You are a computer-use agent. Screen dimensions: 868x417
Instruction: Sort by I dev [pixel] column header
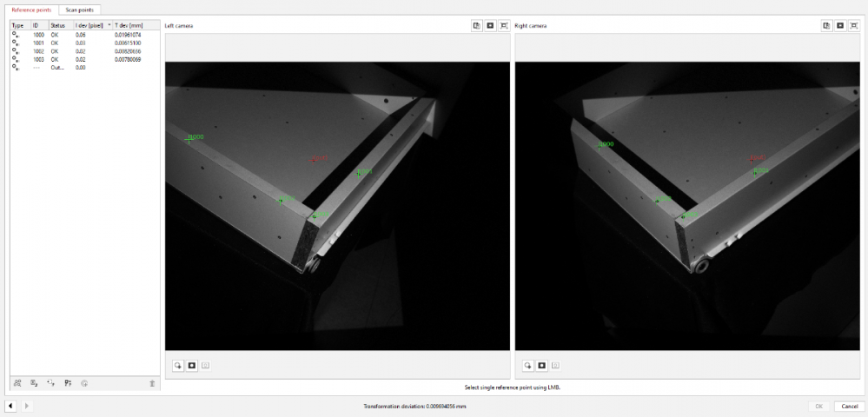93,25
